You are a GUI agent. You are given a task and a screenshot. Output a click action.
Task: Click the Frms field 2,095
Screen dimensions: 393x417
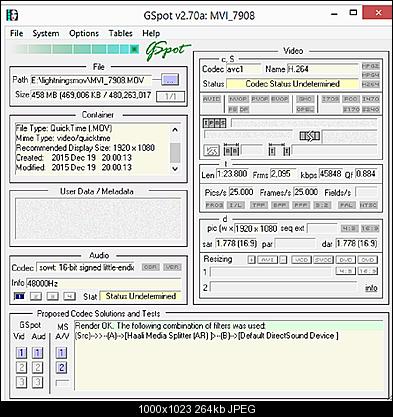click(x=283, y=174)
